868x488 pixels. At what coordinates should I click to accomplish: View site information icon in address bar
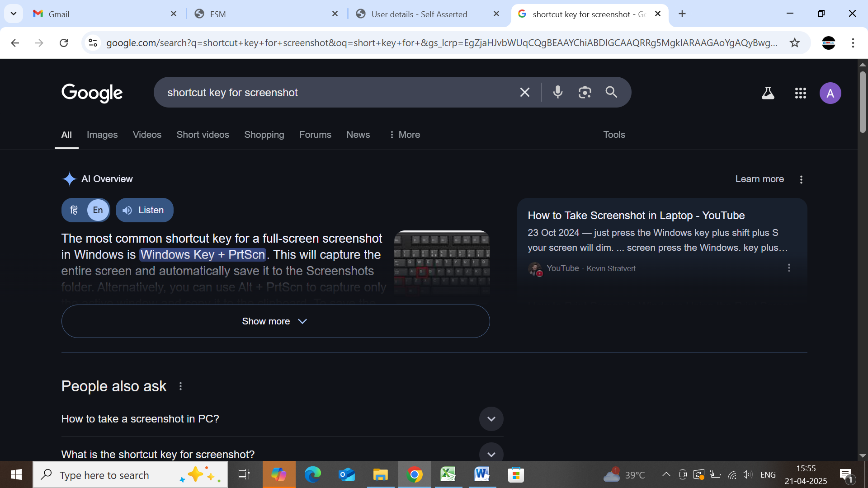pos(93,43)
